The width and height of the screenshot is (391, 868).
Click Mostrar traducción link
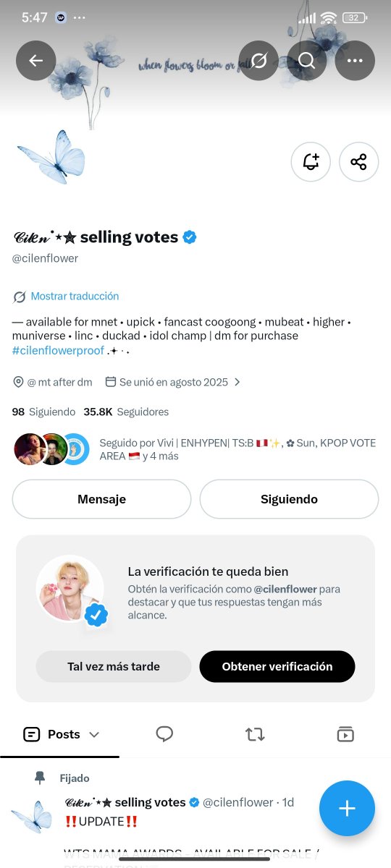75,297
